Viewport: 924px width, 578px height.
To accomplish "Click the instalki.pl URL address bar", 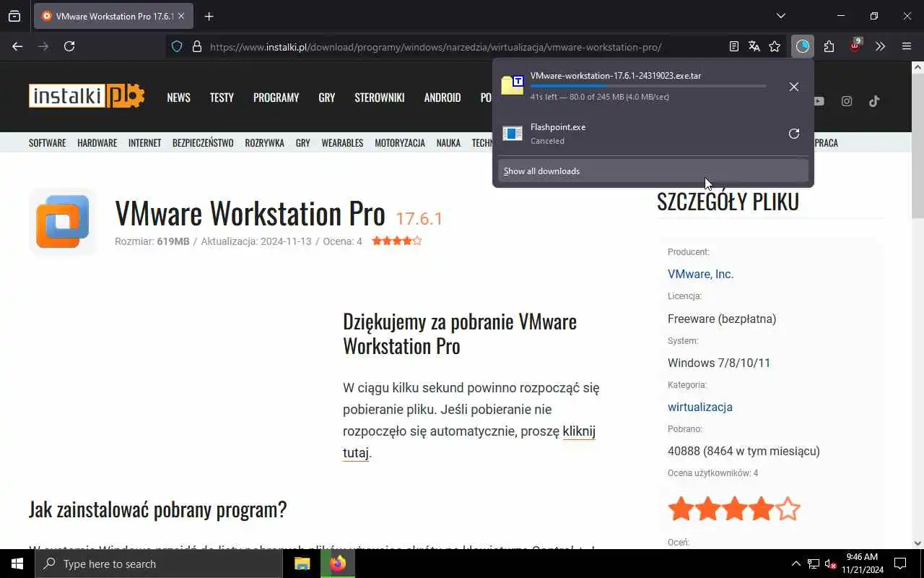I will point(435,47).
